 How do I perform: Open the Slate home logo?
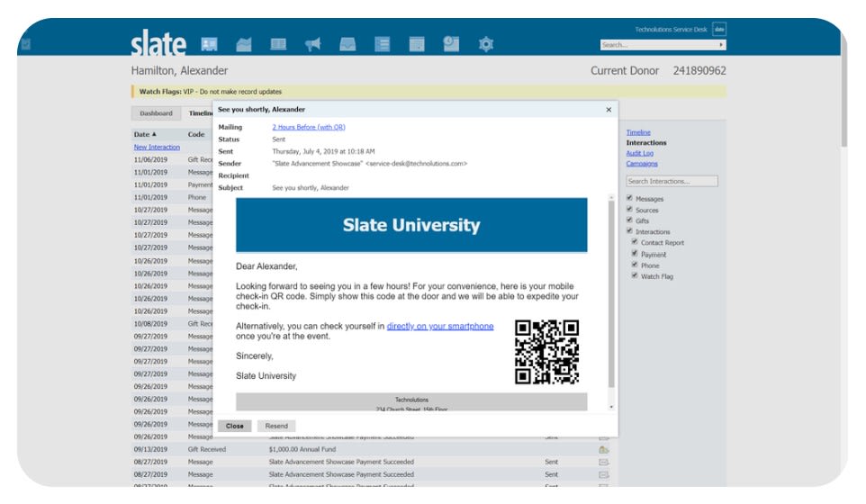coord(158,43)
